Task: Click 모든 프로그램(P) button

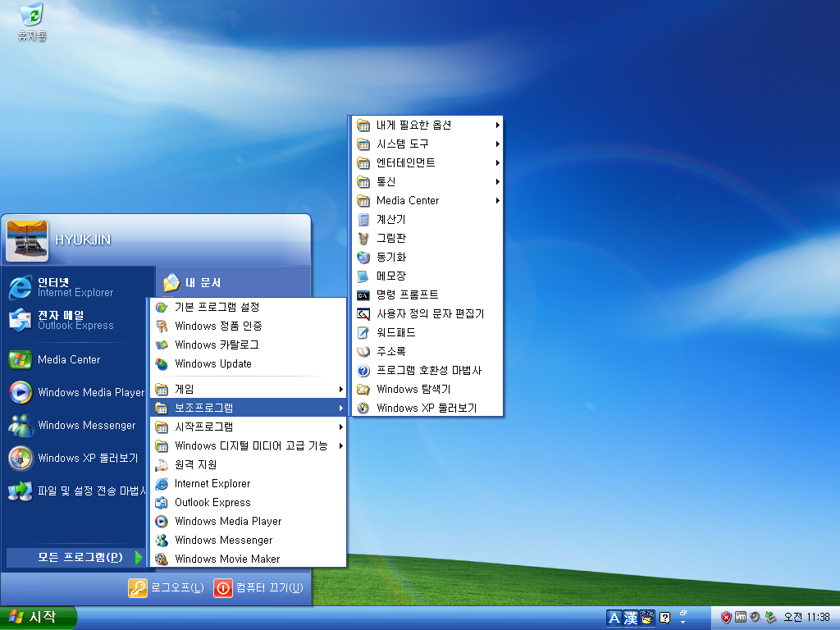Action: point(75,557)
